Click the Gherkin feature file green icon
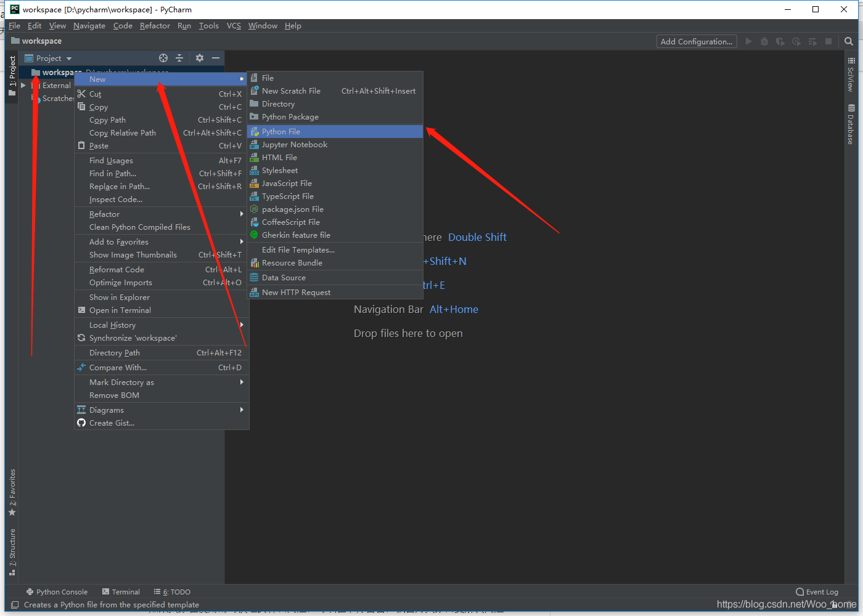863x616 pixels. tap(254, 235)
